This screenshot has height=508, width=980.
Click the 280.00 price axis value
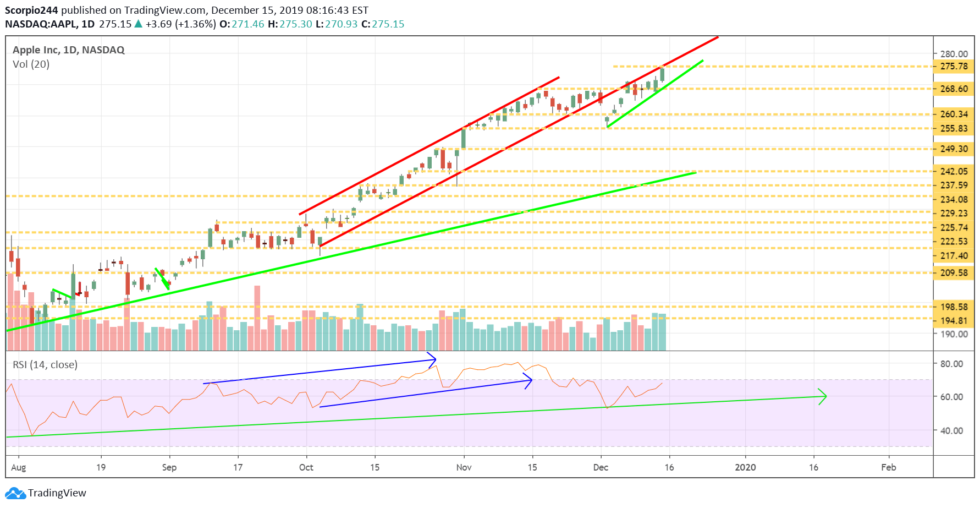pos(954,54)
